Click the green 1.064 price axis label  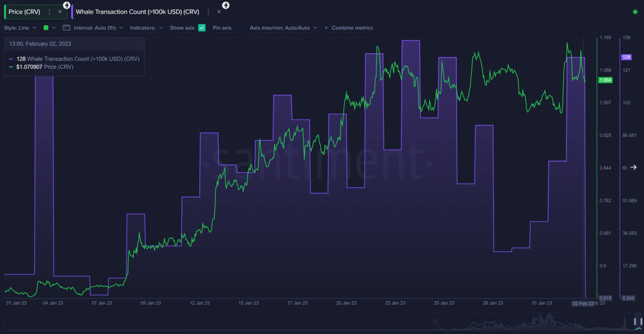[x=605, y=80]
